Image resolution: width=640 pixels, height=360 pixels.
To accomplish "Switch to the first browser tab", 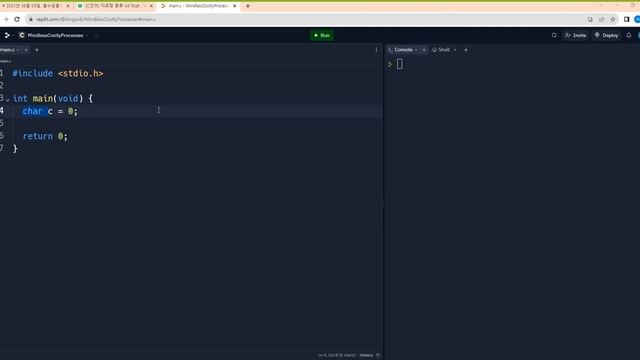I will pyautogui.click(x=35, y=6).
